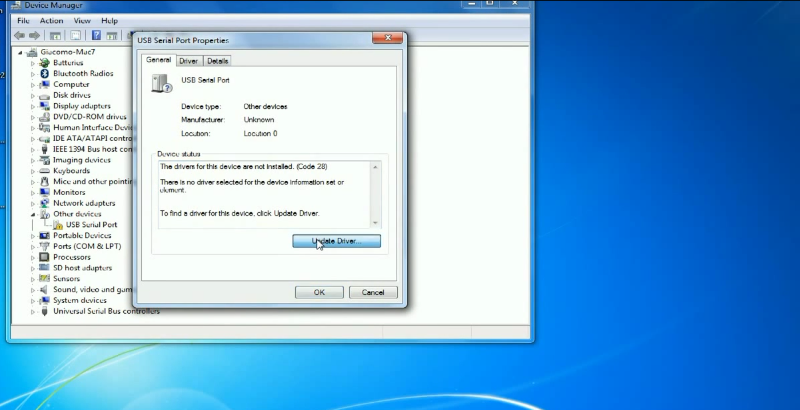Click the Network adapters icon
This screenshot has width=800, height=410.
click(x=44, y=203)
